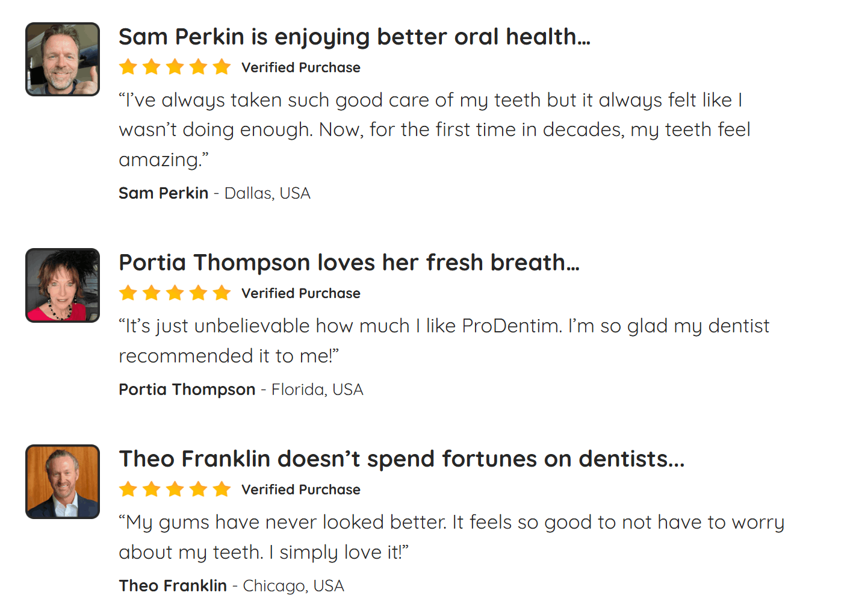
Task: Select the "Theo Franklin - Chicago, USA" byline
Action: pyautogui.click(x=231, y=586)
